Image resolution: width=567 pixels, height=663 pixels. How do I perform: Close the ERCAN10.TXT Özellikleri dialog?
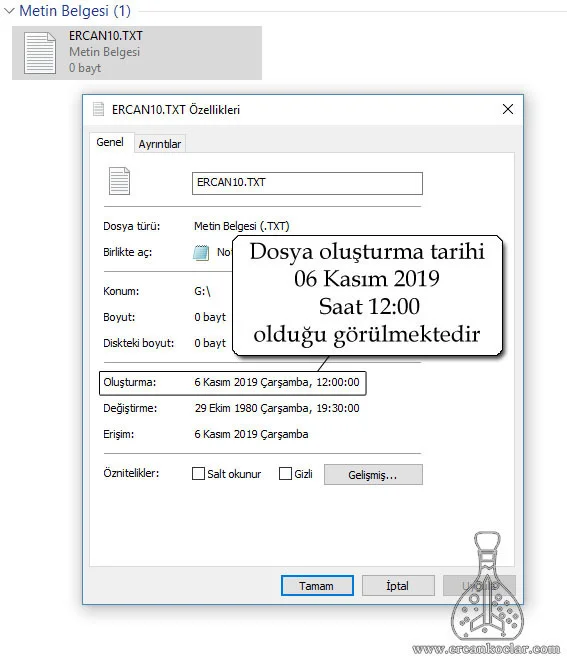(508, 109)
